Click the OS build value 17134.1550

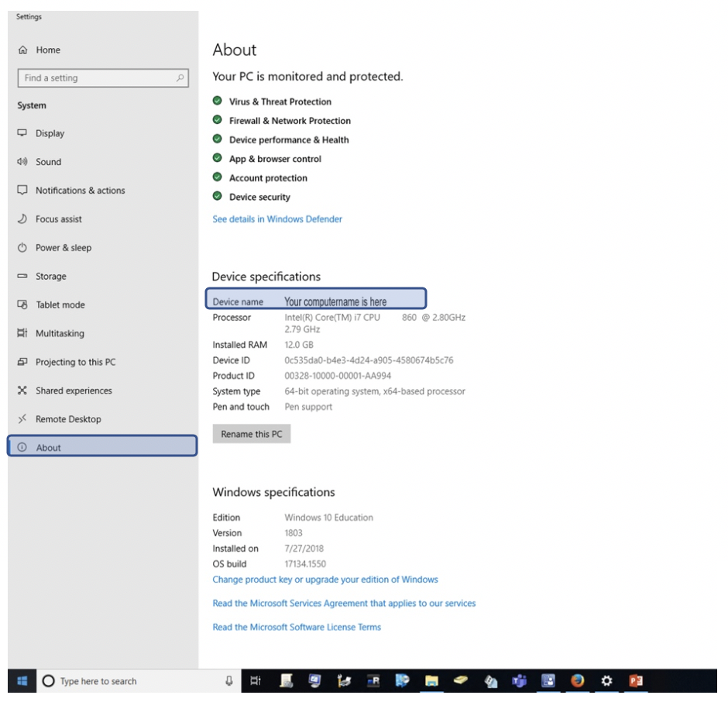(x=305, y=564)
